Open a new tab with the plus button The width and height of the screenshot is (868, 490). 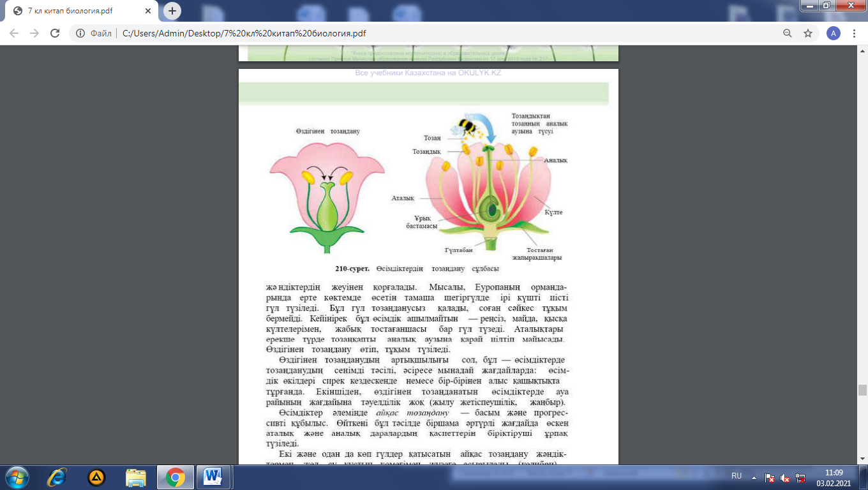point(172,11)
